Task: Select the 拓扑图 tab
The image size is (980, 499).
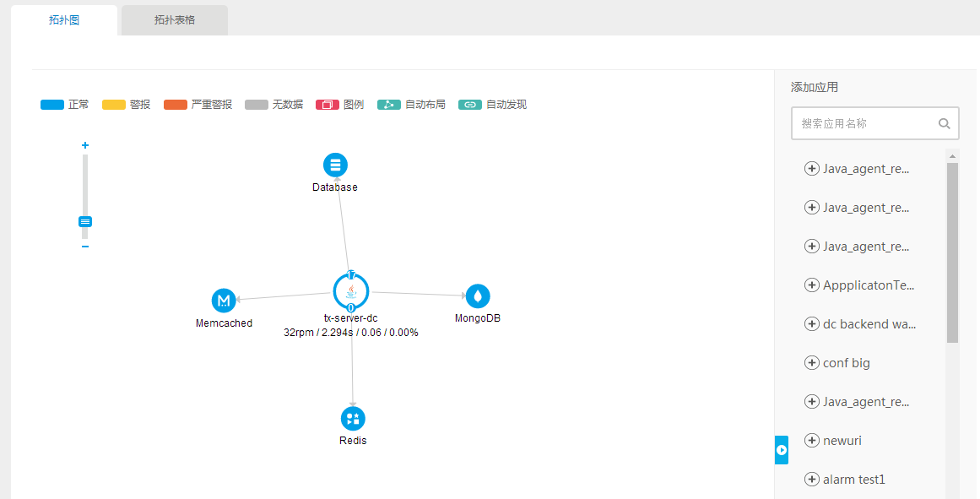Action: tap(64, 20)
